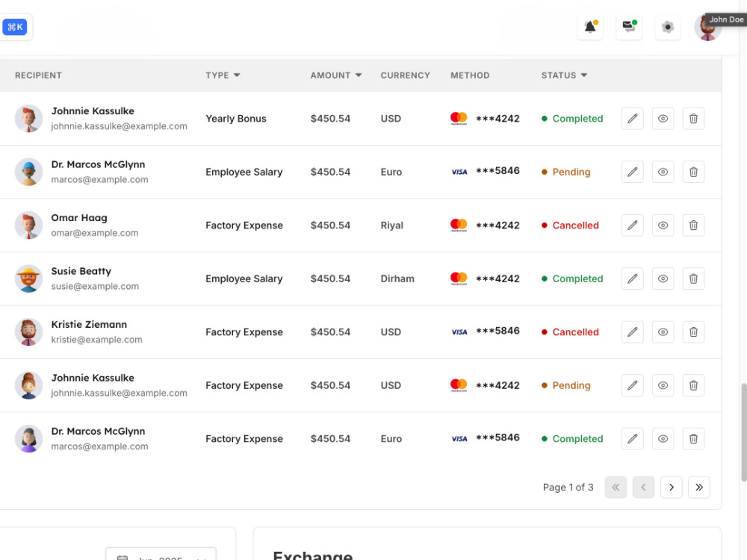Open John Doe profile avatar
The width and height of the screenshot is (747, 560).
point(707,27)
